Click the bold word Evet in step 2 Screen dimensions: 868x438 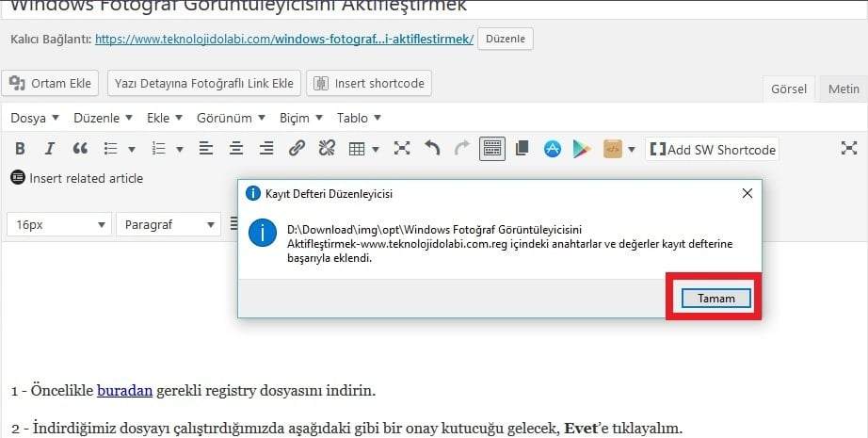click(581, 428)
